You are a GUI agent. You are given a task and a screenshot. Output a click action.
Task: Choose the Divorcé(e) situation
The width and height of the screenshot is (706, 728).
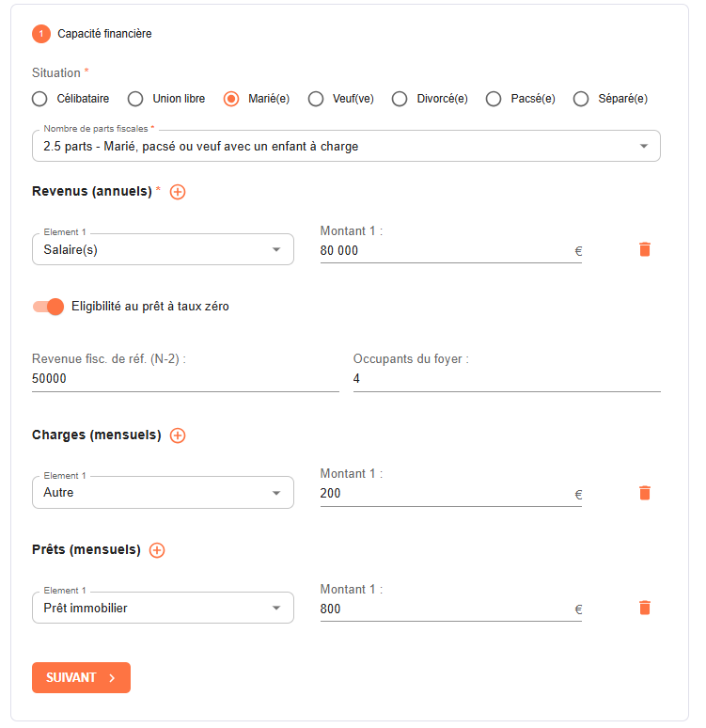pyautogui.click(x=400, y=99)
